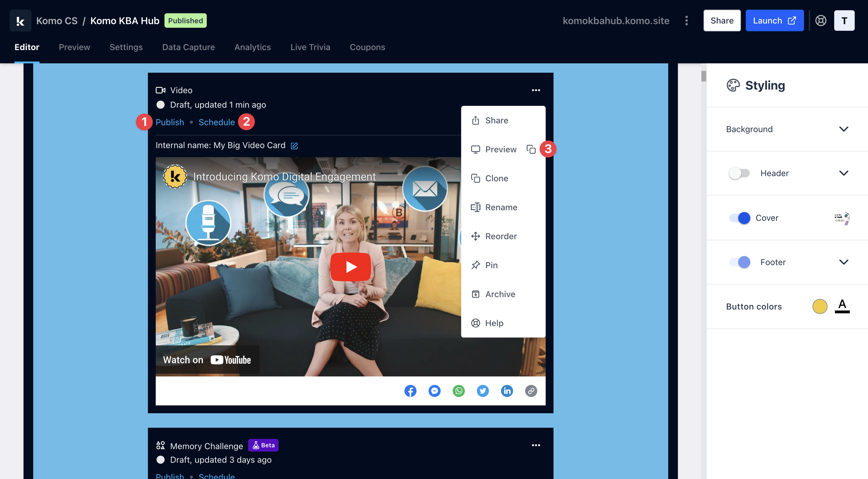Toggle the Footer switch
This screenshot has height=479, width=868.
tap(740, 262)
